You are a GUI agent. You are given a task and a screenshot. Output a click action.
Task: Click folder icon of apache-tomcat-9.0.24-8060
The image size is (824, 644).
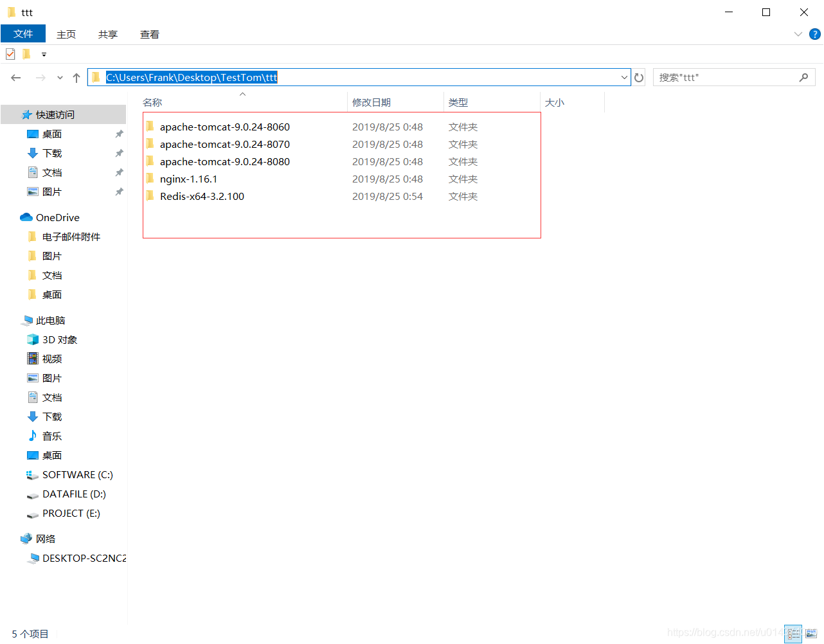[x=150, y=126]
